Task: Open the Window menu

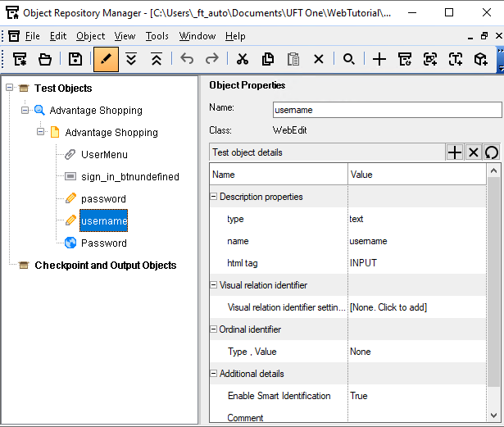Action: pyautogui.click(x=198, y=36)
